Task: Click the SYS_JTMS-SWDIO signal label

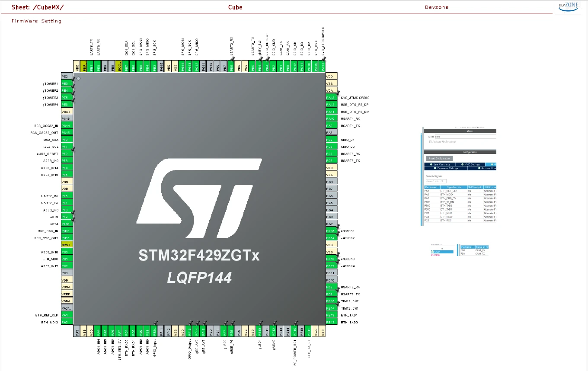Action: (355, 98)
